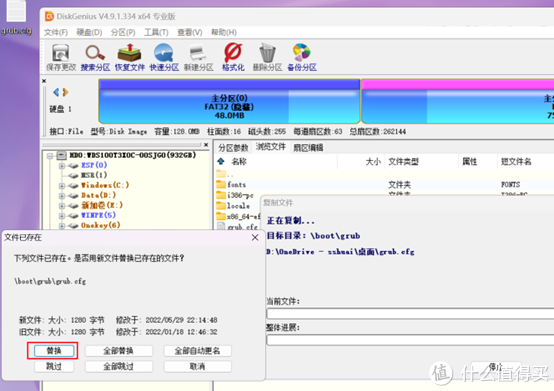Go to previous disk with left arrow
554x391 pixels.
pos(55,92)
